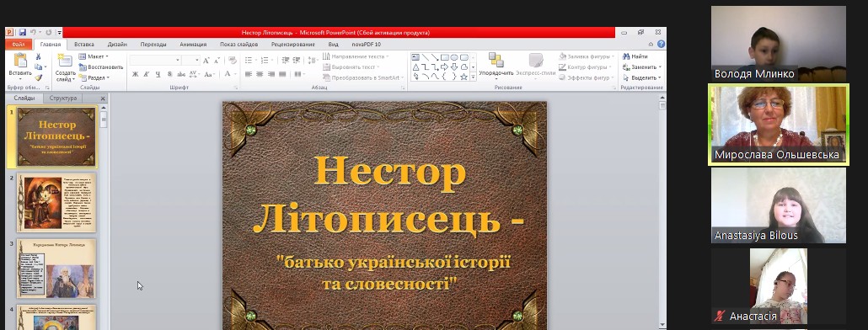Cut selection with the scissors icon
Screen dimensions: 868x330
[38, 56]
